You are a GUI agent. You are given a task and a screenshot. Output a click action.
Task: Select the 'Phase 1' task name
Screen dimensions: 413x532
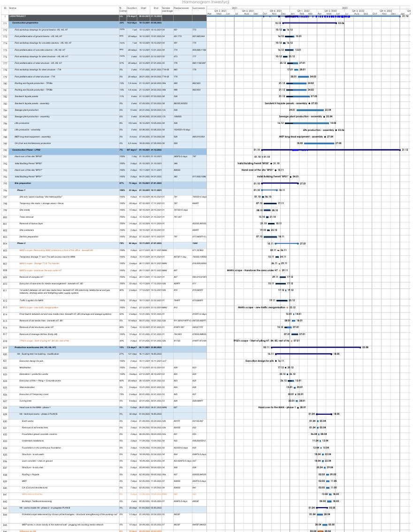[21, 190]
